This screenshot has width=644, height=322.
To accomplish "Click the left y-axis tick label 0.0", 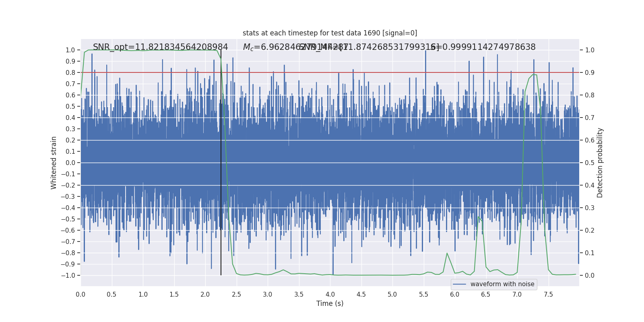I will click(70, 163).
